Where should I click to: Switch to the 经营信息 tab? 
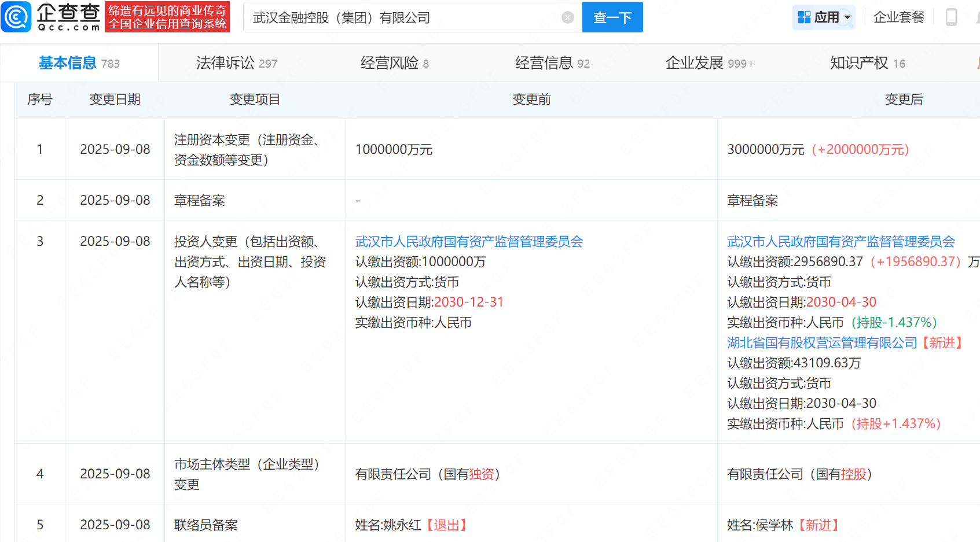552,63
